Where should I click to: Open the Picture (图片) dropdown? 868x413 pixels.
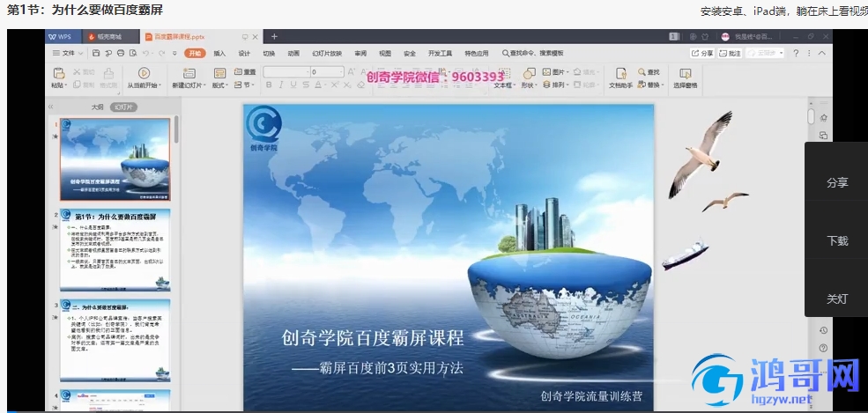click(x=556, y=72)
